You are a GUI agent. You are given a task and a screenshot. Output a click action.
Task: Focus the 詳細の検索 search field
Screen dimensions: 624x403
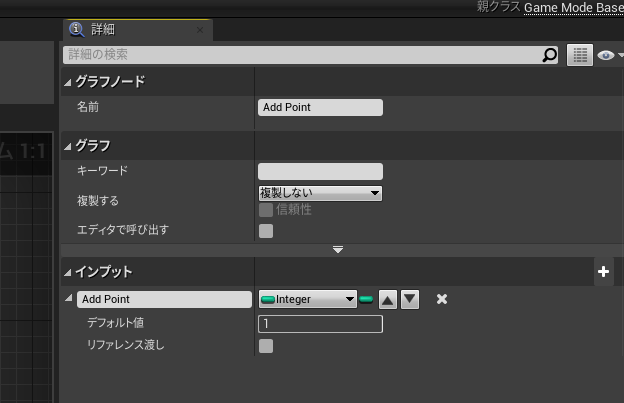click(x=310, y=55)
